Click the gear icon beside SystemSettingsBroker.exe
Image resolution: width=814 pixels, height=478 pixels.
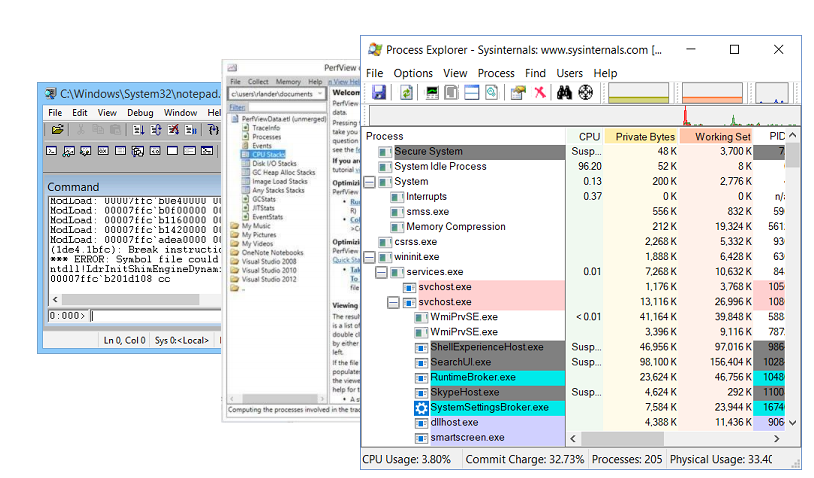(421, 408)
